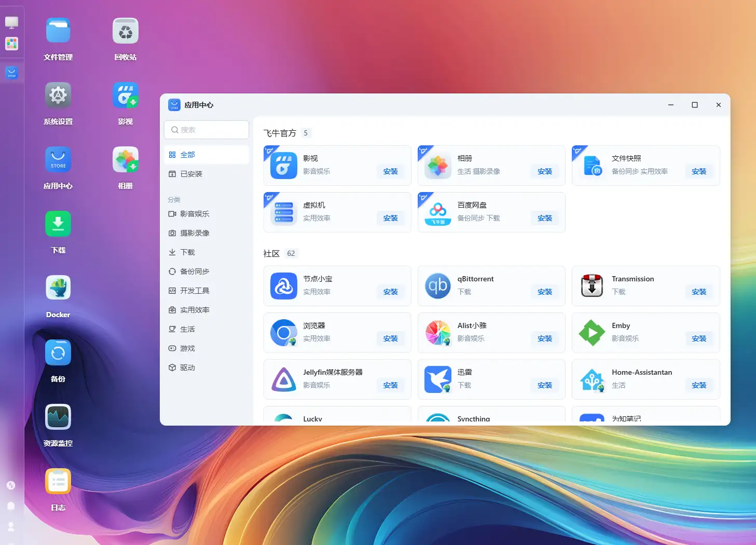Open the 备份 backup desktop icon
The width and height of the screenshot is (756, 545).
click(58, 353)
